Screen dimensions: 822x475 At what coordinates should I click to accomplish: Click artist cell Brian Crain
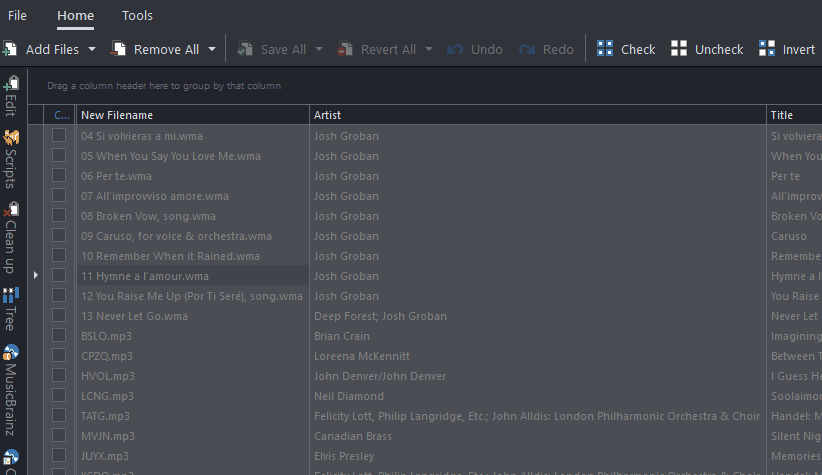pos(538,336)
